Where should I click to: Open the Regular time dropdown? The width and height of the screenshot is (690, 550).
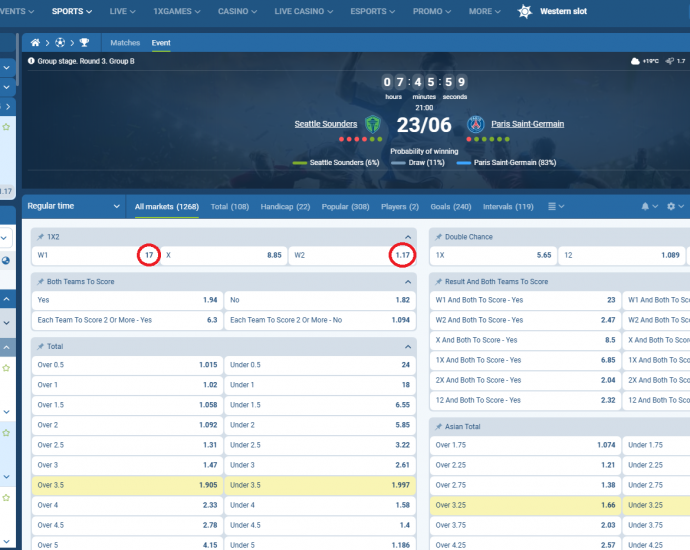click(73, 206)
